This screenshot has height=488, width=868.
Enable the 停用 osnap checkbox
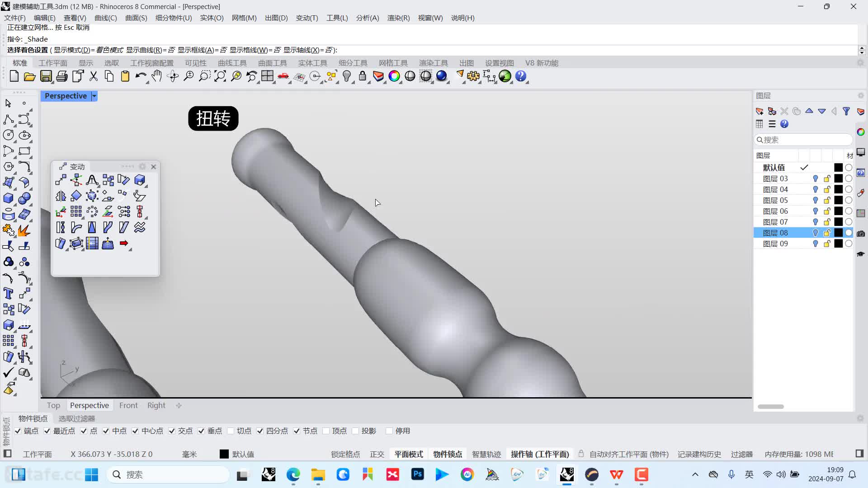tap(389, 431)
